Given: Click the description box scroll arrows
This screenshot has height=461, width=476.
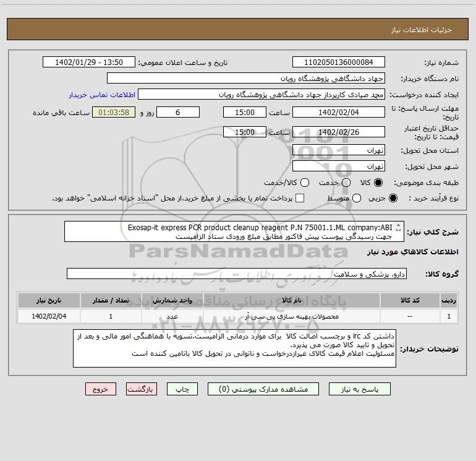Looking at the screenshot, I should pos(399,227).
